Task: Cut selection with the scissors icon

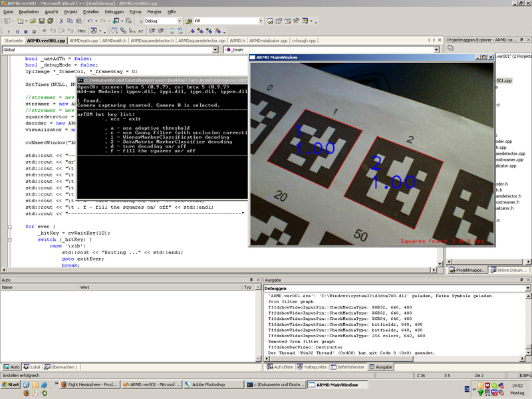Action: [61, 21]
